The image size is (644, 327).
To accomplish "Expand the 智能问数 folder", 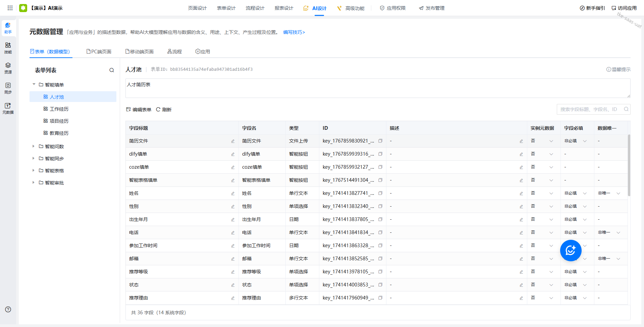I will (x=34, y=146).
